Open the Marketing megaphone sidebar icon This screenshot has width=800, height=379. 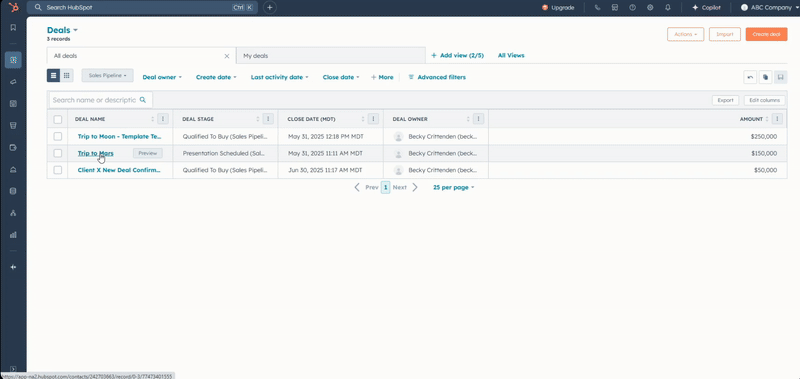click(13, 82)
